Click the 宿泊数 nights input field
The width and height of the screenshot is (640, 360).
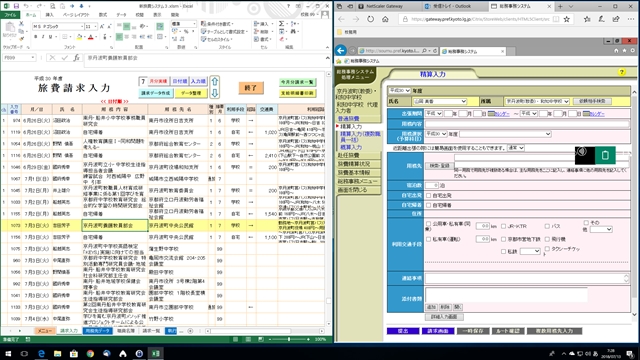432,185
